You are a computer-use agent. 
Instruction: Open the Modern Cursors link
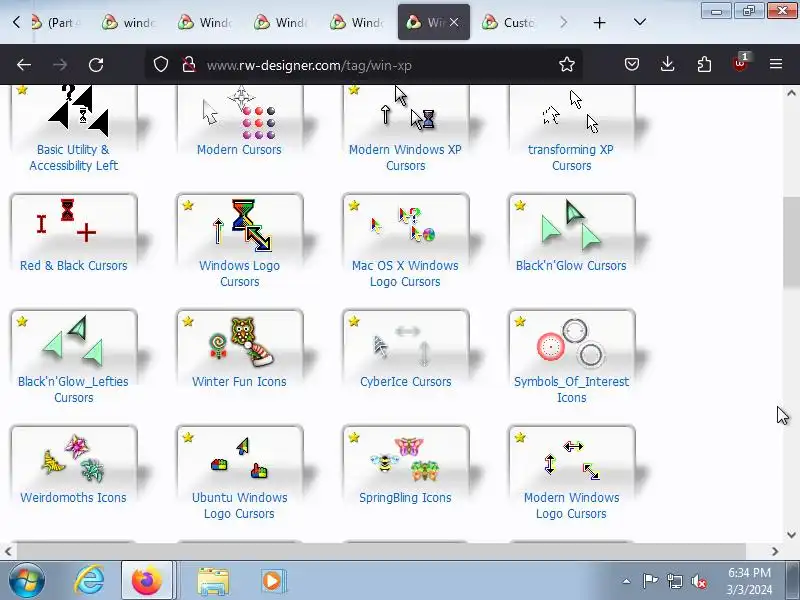[239, 150]
